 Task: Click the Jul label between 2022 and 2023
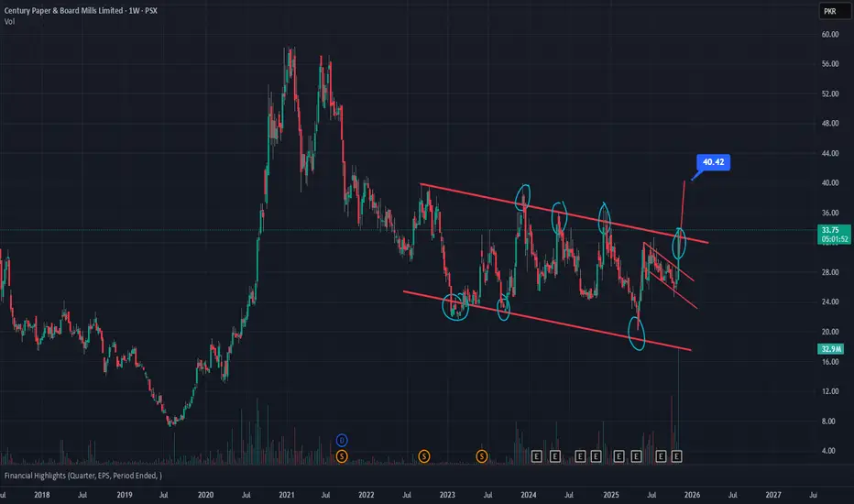click(407, 495)
